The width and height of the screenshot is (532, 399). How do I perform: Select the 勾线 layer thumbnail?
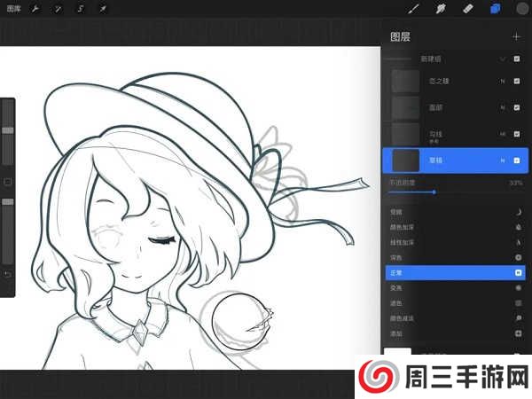(405, 134)
